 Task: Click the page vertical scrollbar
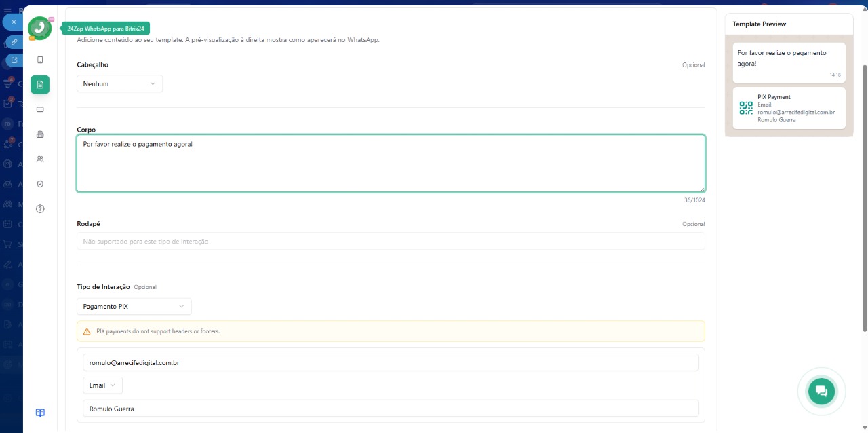[x=864, y=197]
